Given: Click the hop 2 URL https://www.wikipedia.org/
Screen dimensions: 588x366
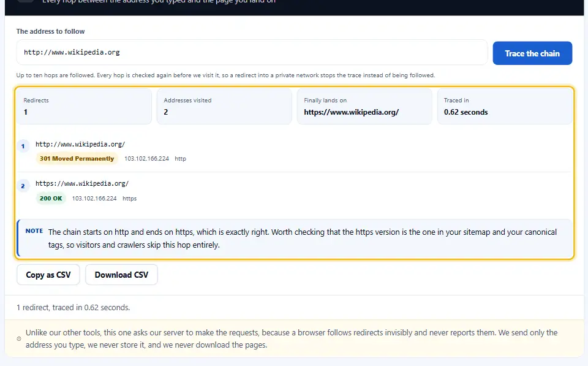Looking at the screenshot, I should click(82, 183).
